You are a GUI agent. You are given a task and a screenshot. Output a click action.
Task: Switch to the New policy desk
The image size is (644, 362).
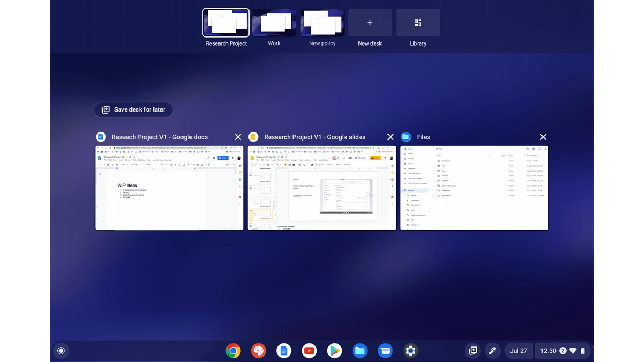pyautogui.click(x=322, y=23)
